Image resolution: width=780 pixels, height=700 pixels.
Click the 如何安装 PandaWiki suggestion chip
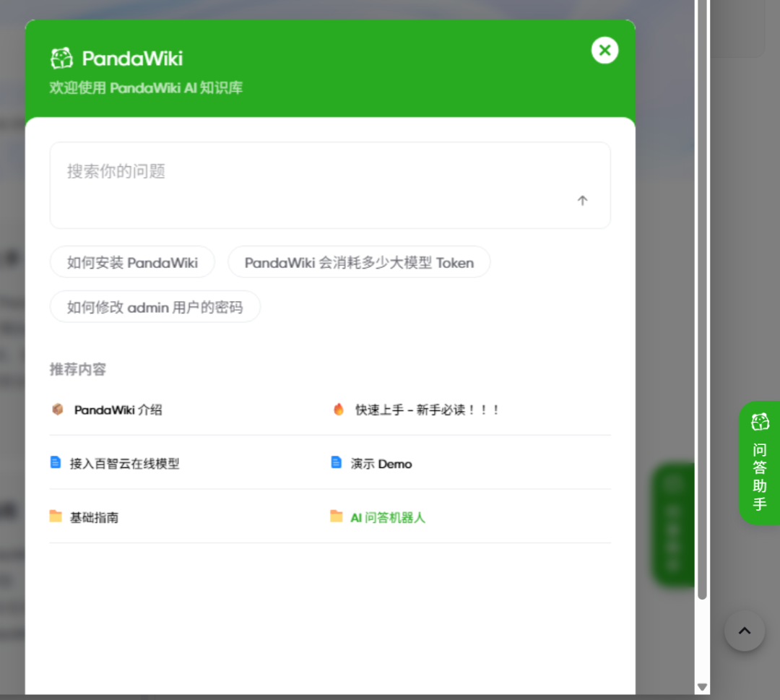tap(132, 262)
